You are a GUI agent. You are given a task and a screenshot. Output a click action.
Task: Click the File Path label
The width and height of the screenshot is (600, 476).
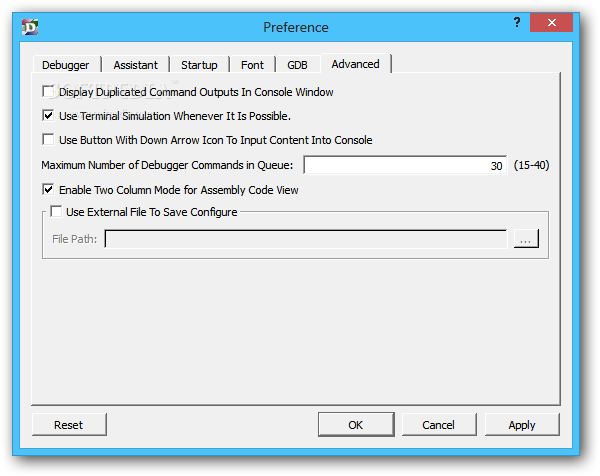coord(75,239)
